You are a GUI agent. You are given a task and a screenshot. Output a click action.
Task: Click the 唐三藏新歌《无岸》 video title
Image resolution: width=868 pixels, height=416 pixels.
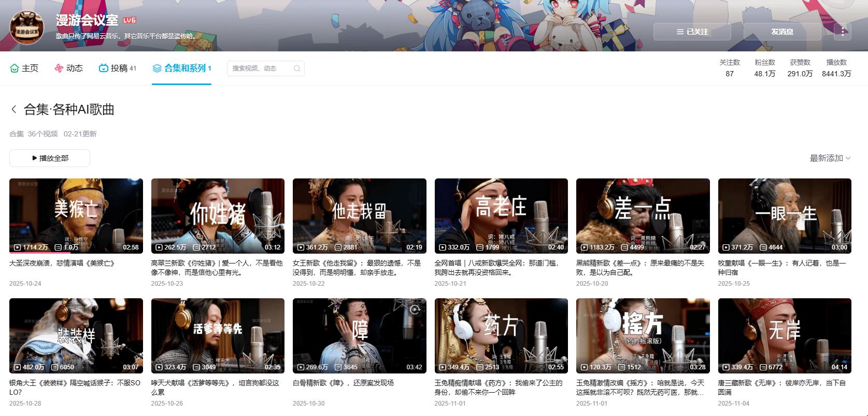click(x=781, y=387)
